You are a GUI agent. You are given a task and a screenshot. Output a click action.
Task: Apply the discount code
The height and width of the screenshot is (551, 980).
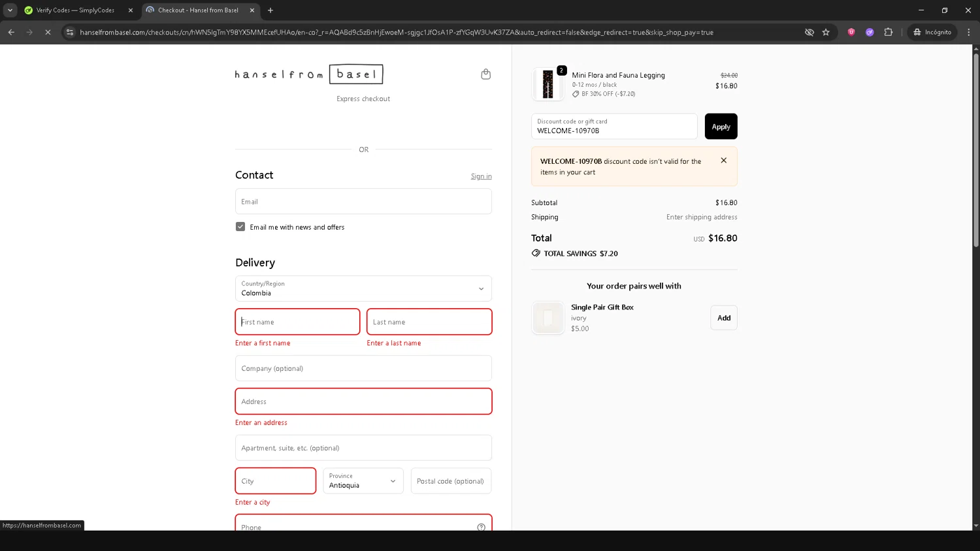pos(721,127)
